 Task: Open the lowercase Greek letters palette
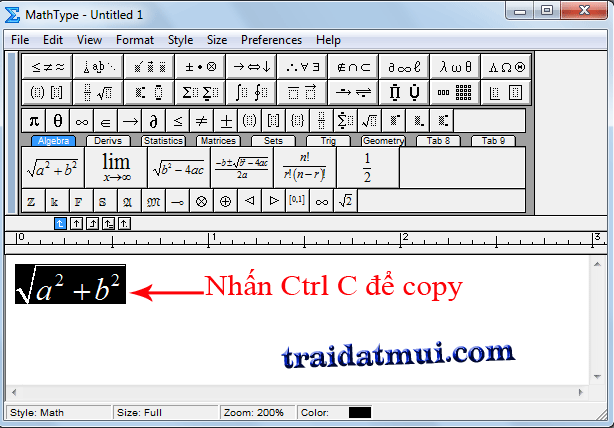click(x=455, y=67)
